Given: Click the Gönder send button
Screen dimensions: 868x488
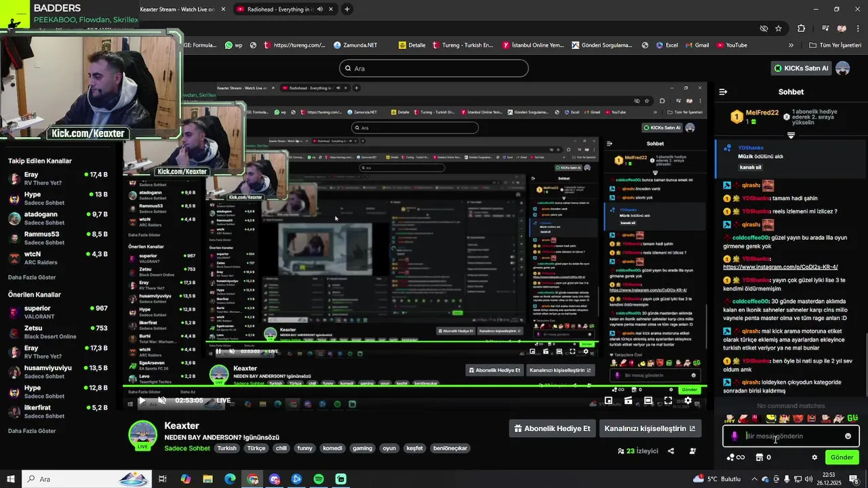Looking at the screenshot, I should (x=842, y=457).
